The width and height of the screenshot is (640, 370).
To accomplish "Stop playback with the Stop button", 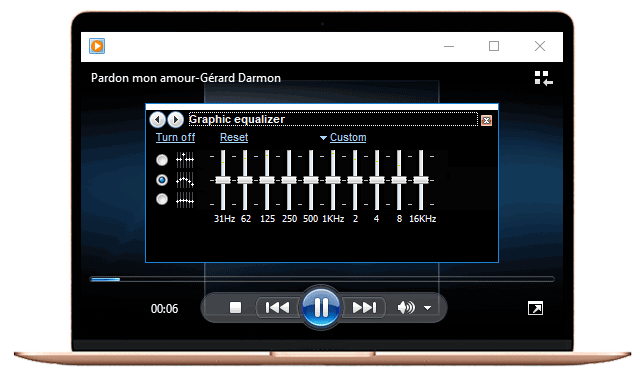I will pyautogui.click(x=236, y=308).
